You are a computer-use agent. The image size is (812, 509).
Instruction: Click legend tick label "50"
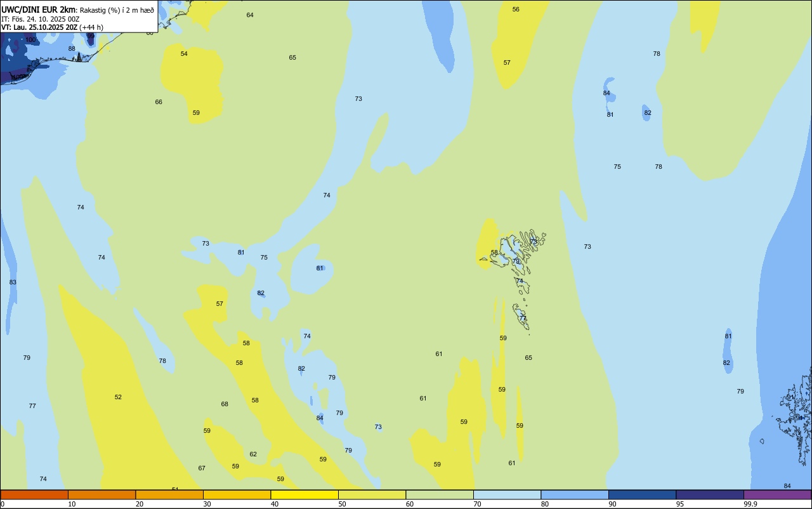(342, 504)
